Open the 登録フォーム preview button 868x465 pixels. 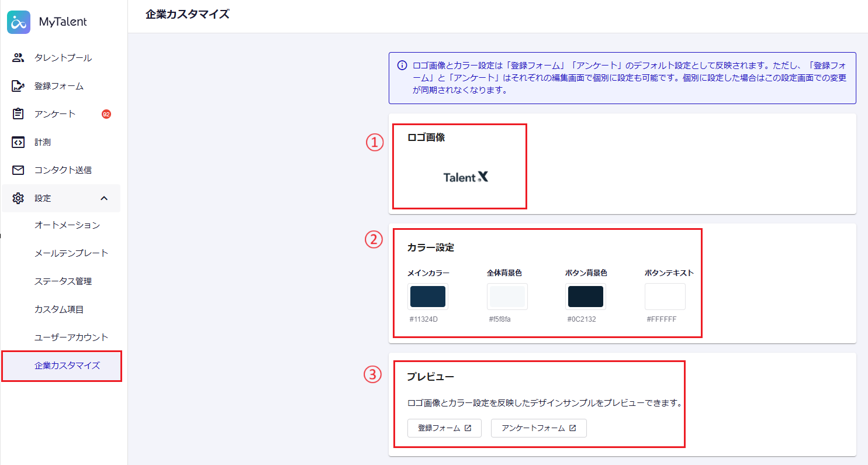coord(444,428)
